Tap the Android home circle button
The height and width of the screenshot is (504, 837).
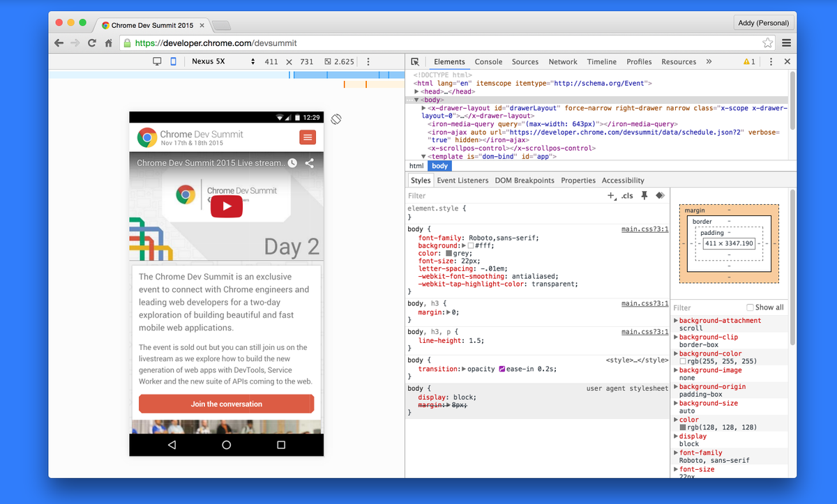pos(226,444)
